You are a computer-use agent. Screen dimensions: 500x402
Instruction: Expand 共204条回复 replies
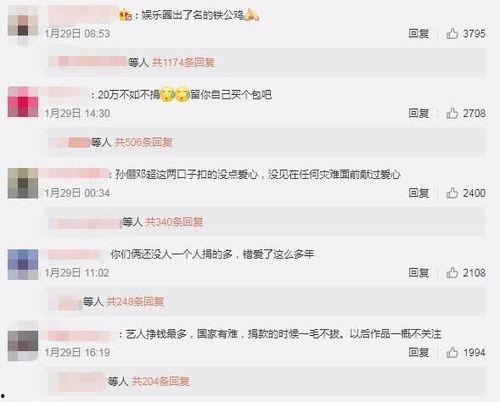[x=161, y=381]
